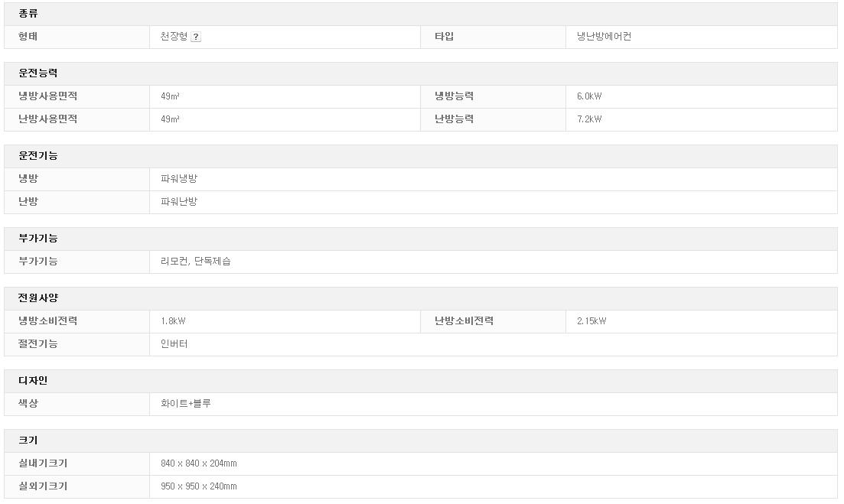Screen dimensions: 844x504
Task: Click the help question-mark icon beside 천장형
Action: 196,37
